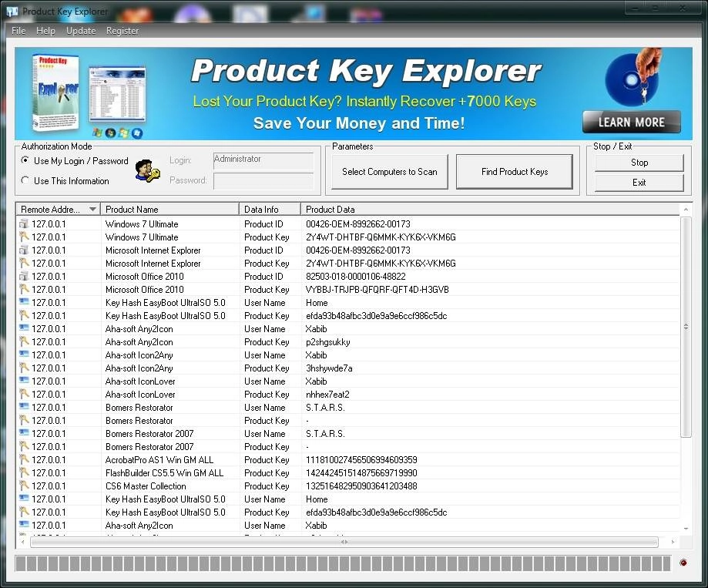Click key icon for Microsoft Internet Explorer Product Key
The width and height of the screenshot is (708, 588).
(24, 263)
